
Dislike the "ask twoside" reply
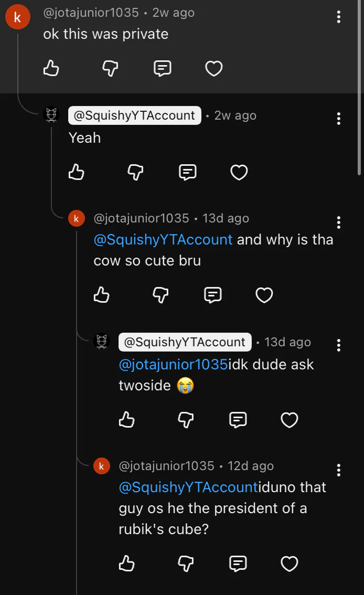coord(186,419)
